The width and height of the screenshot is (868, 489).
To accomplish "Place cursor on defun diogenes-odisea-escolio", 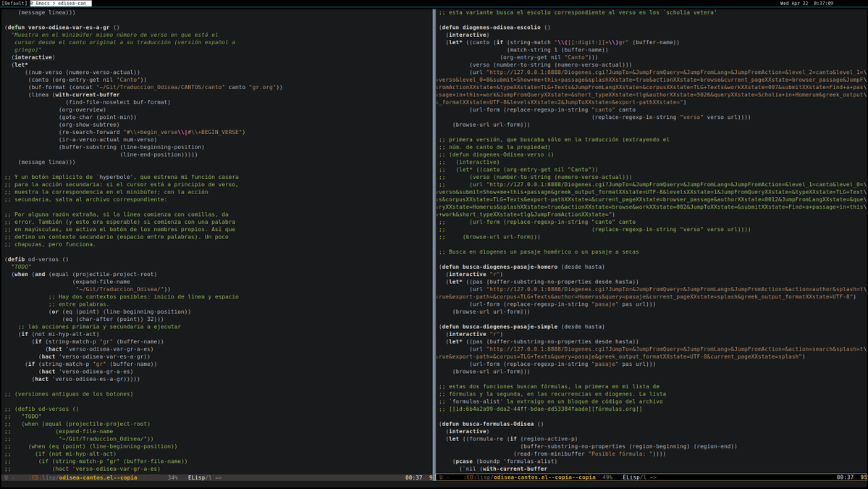I will tap(494, 27).
